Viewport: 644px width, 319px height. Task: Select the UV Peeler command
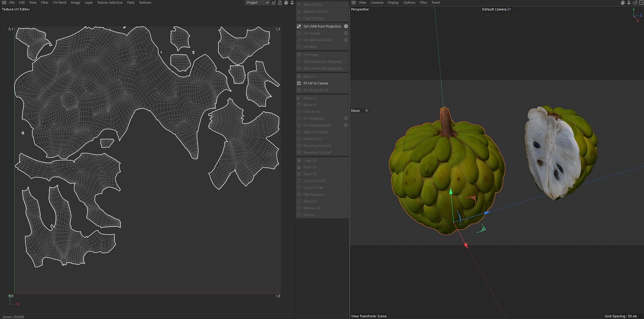[322, 55]
